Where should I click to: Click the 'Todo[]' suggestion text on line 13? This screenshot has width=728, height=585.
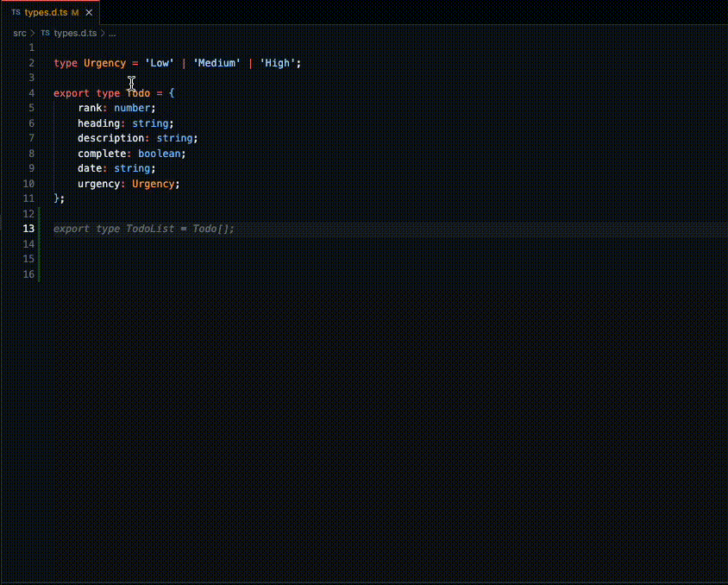coord(210,229)
